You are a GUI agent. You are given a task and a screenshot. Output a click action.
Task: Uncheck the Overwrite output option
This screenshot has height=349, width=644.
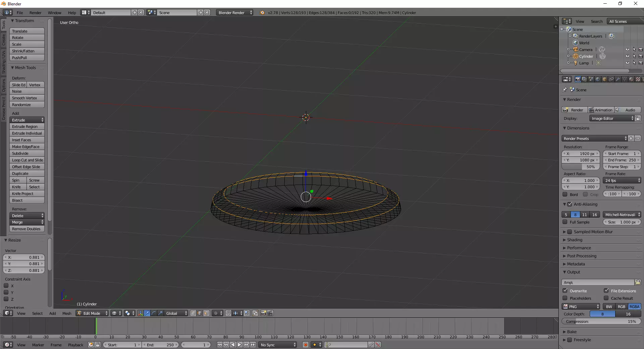pos(565,291)
